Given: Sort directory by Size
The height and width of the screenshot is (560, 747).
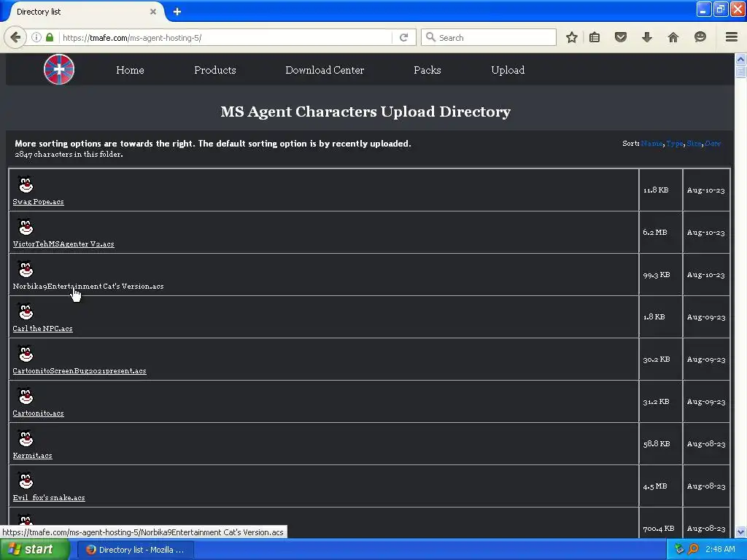Looking at the screenshot, I should (x=694, y=144).
